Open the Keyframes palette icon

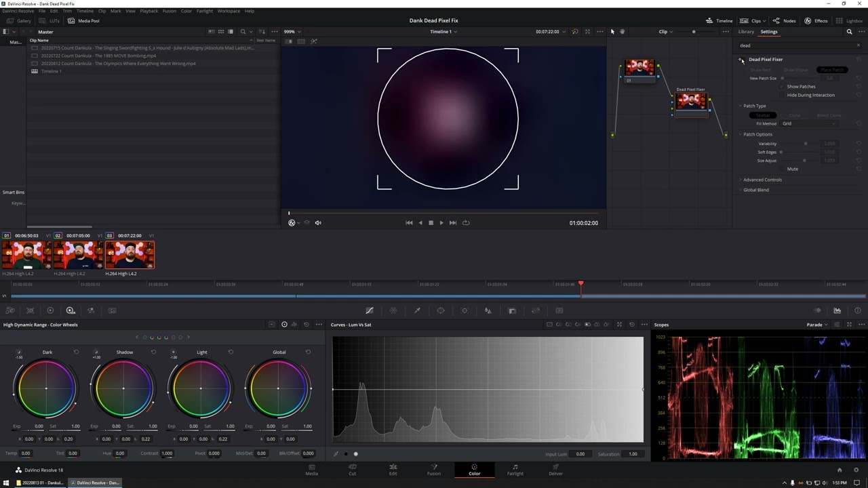(817, 310)
